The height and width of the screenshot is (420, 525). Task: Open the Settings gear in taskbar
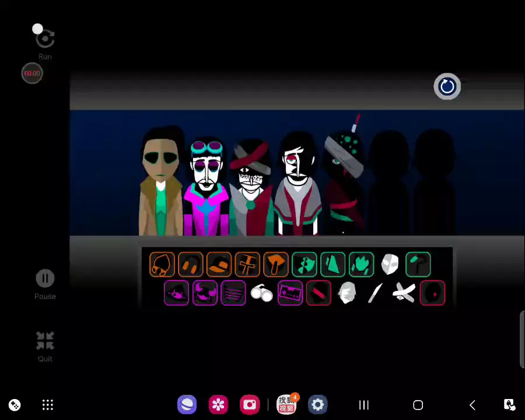[317, 405]
